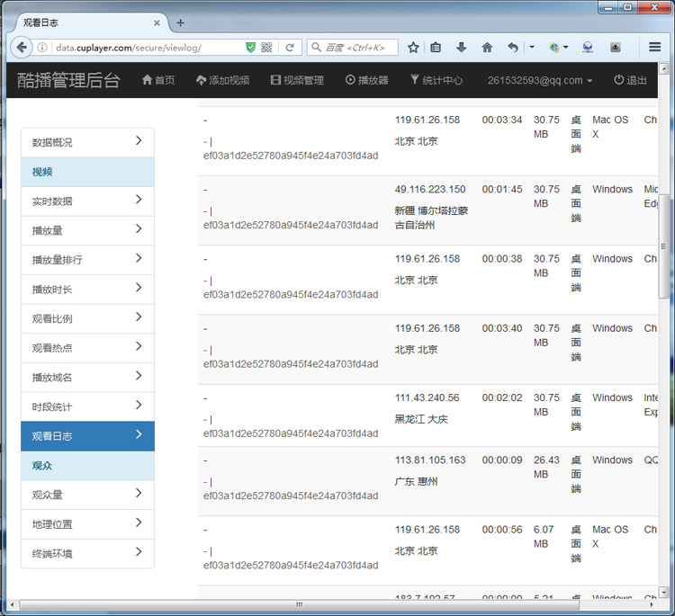Open 首页 home in the navigation bar

pos(158,80)
